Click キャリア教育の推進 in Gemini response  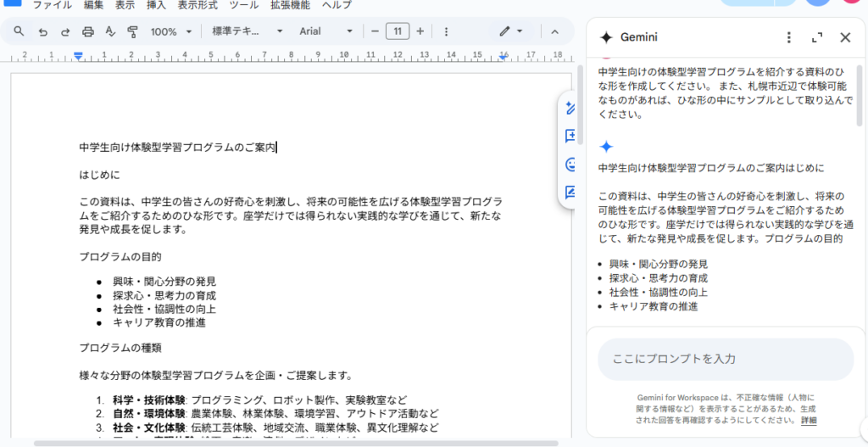click(654, 306)
